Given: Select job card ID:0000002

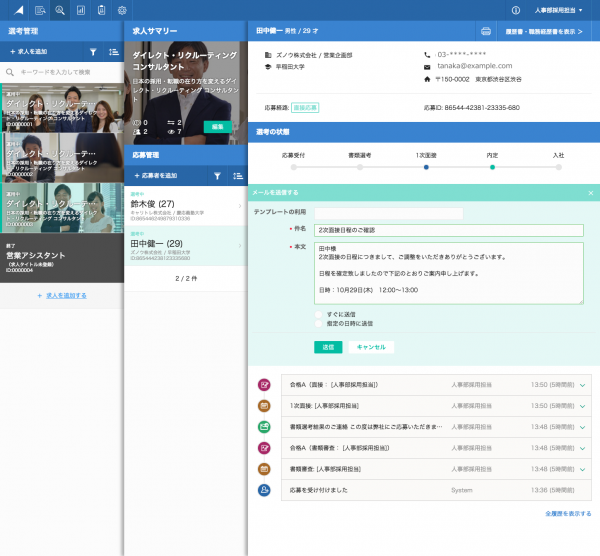Looking at the screenshot, I should pos(62,158).
